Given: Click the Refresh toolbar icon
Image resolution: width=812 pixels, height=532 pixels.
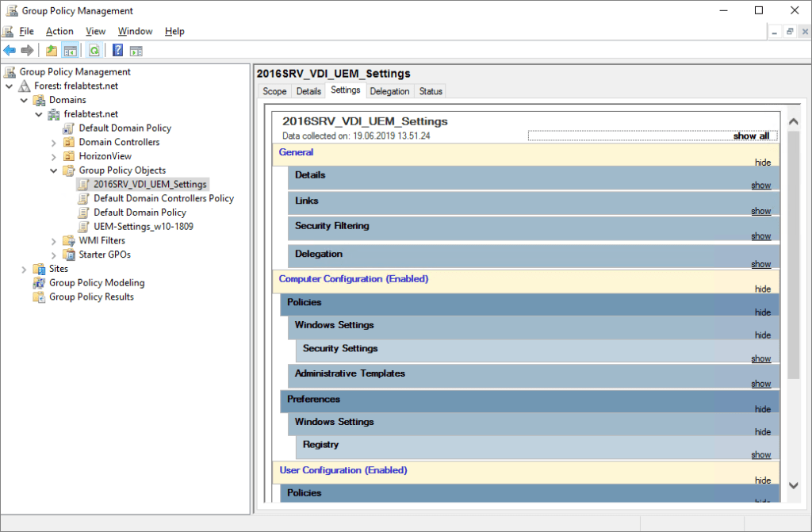Looking at the screenshot, I should pyautogui.click(x=94, y=51).
